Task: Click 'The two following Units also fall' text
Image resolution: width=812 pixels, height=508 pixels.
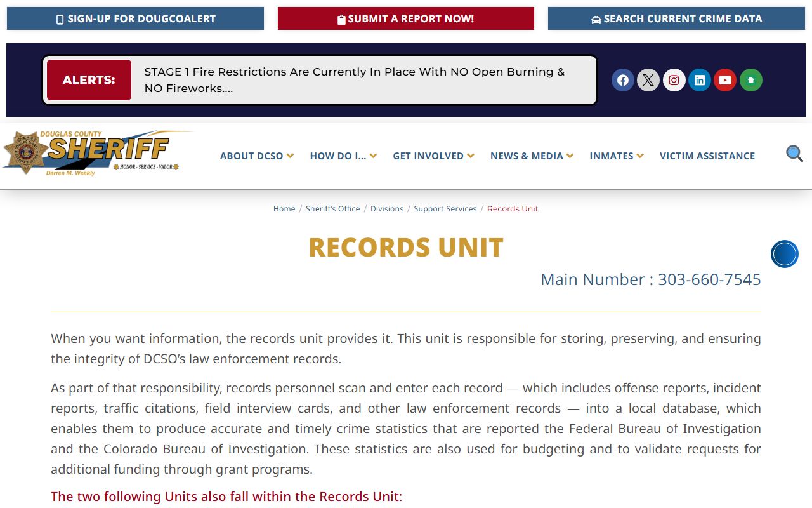Action: click(x=226, y=497)
